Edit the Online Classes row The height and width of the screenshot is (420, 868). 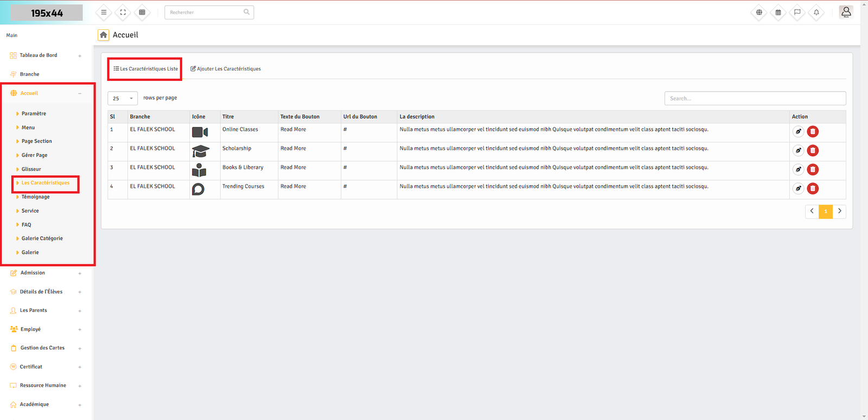tap(798, 131)
